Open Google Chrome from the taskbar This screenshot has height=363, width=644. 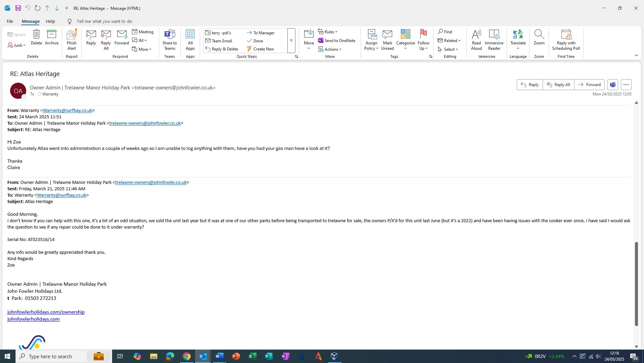187,356
